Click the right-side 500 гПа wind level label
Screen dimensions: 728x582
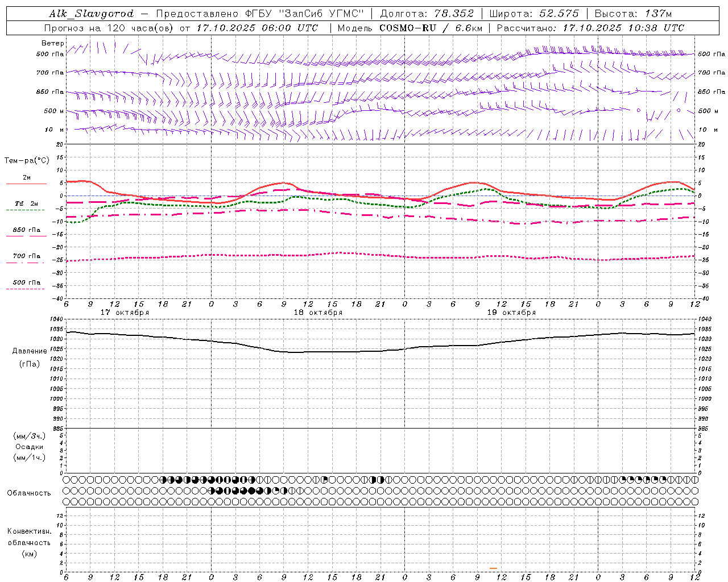click(712, 54)
